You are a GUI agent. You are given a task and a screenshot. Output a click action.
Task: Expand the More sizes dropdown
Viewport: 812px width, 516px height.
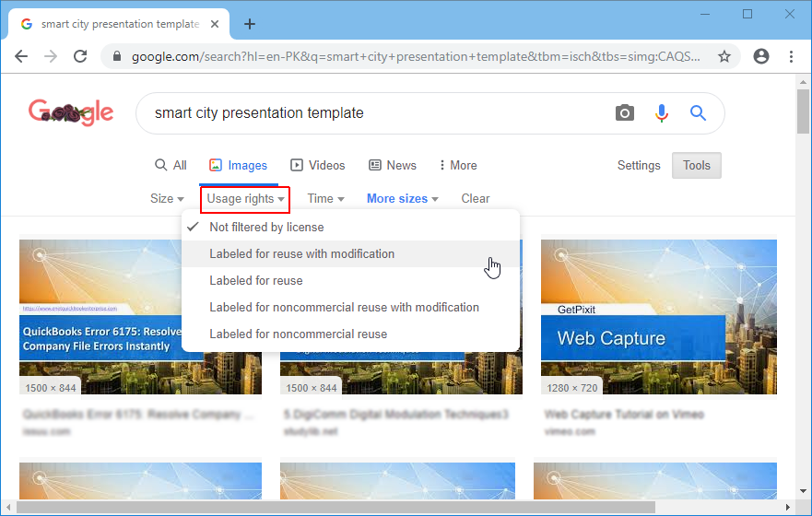pyautogui.click(x=403, y=199)
